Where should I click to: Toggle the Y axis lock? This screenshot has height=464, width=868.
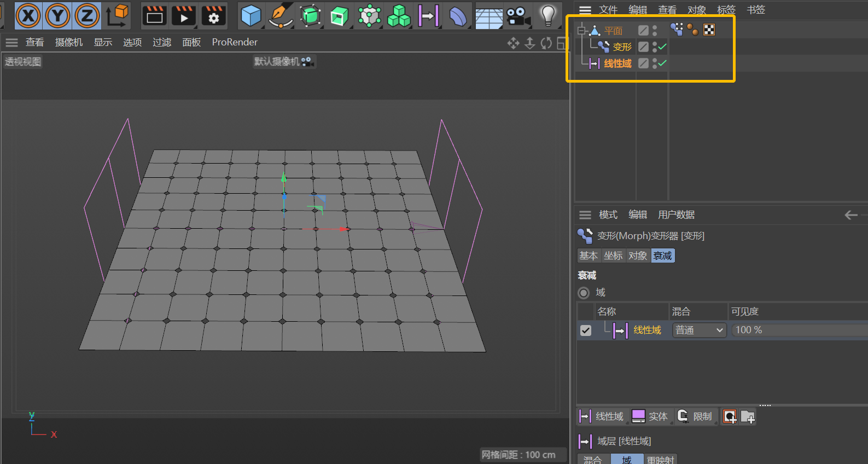point(58,16)
